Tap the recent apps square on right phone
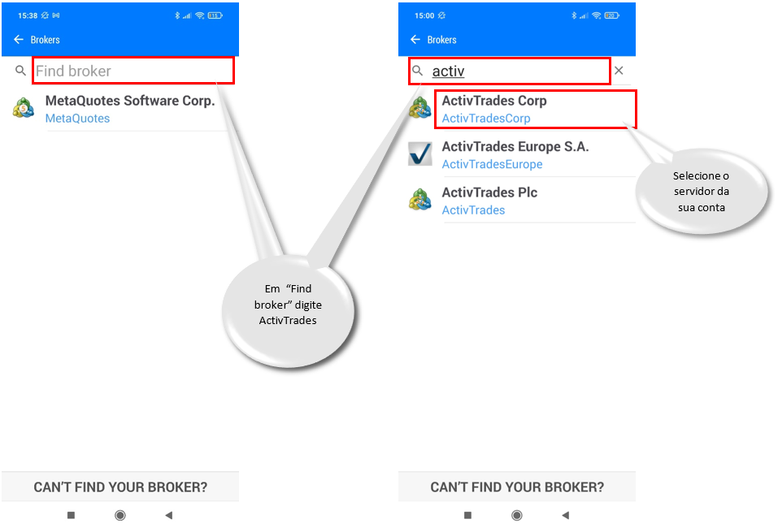 click(467, 516)
